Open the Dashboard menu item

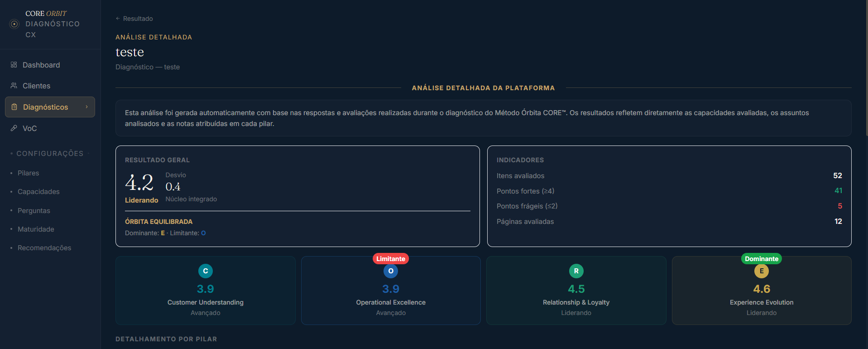50,65
